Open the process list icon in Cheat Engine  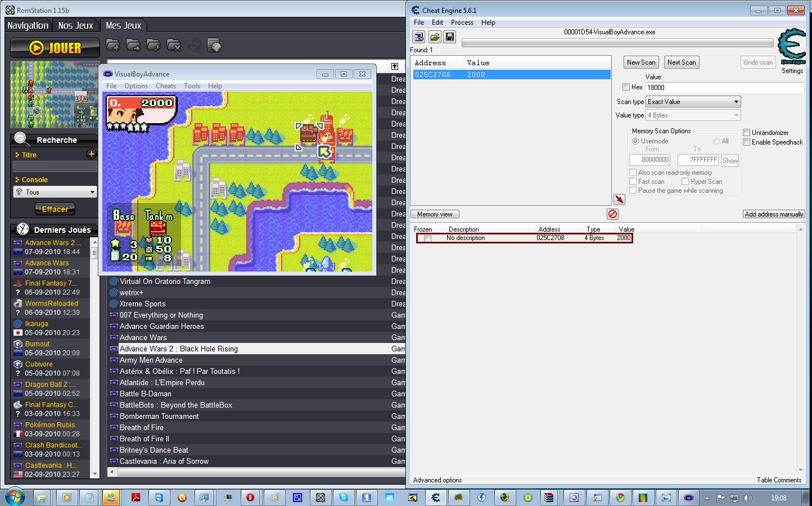tap(419, 37)
